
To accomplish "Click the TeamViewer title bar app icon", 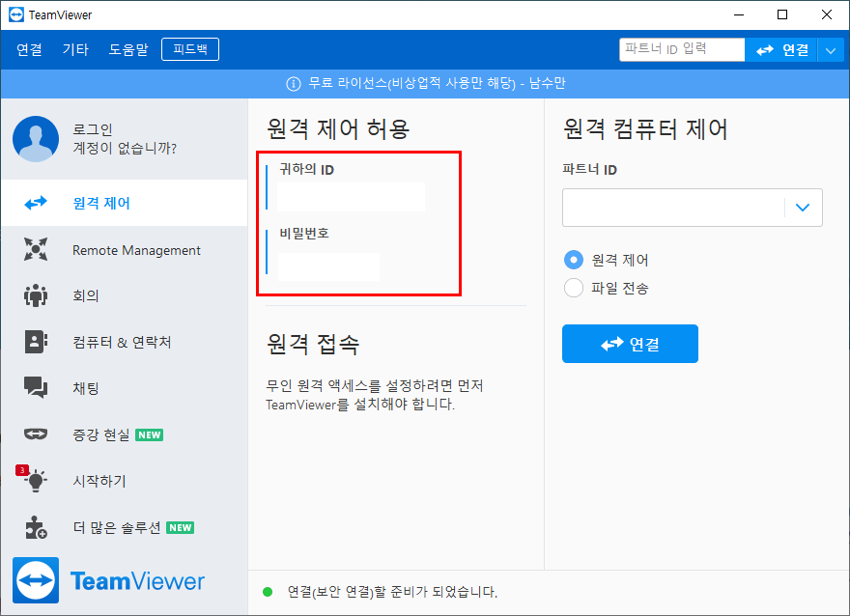I will 16,14.
